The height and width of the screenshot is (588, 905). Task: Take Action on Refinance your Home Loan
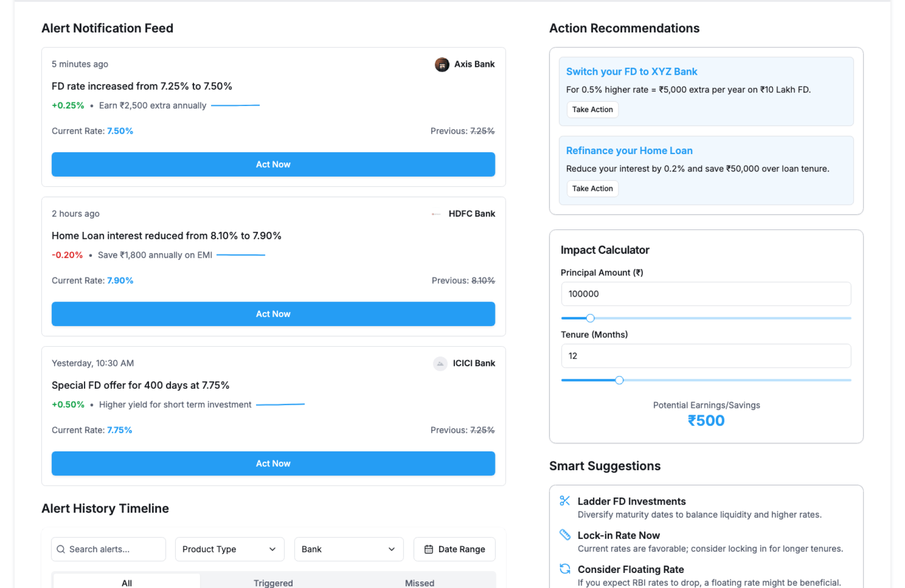[x=592, y=188]
